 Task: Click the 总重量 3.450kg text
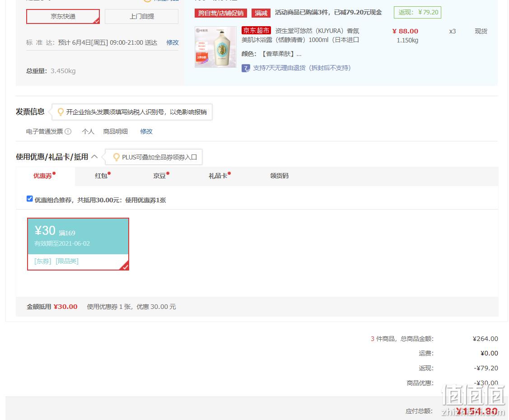click(x=51, y=71)
